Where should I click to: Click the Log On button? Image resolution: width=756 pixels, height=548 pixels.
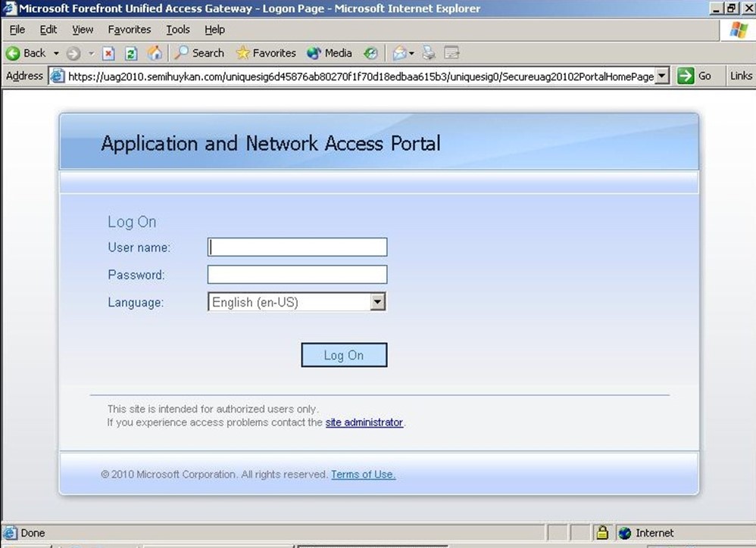click(x=344, y=355)
